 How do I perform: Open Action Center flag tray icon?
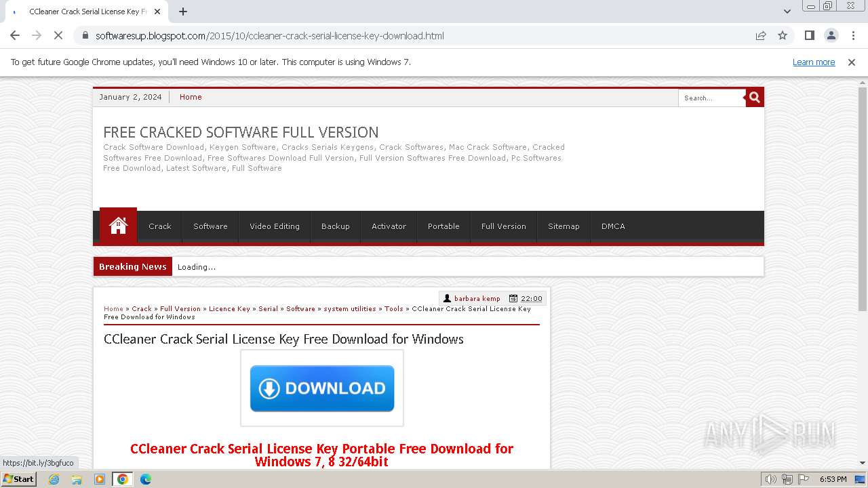click(804, 479)
